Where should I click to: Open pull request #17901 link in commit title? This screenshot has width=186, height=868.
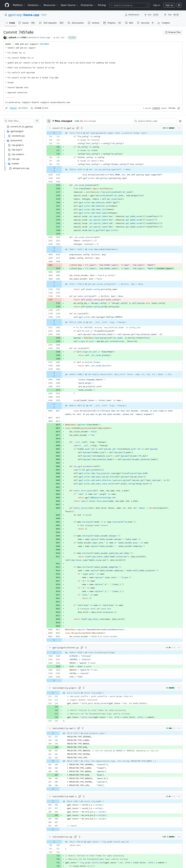coord(45,44)
